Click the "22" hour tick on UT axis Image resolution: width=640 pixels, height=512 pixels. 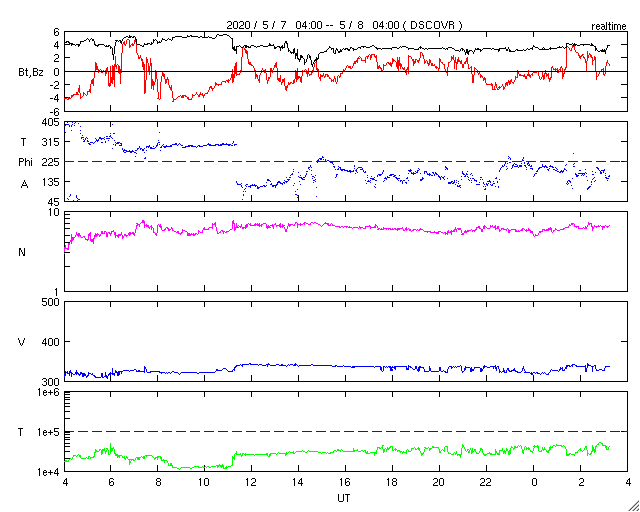tap(486, 483)
